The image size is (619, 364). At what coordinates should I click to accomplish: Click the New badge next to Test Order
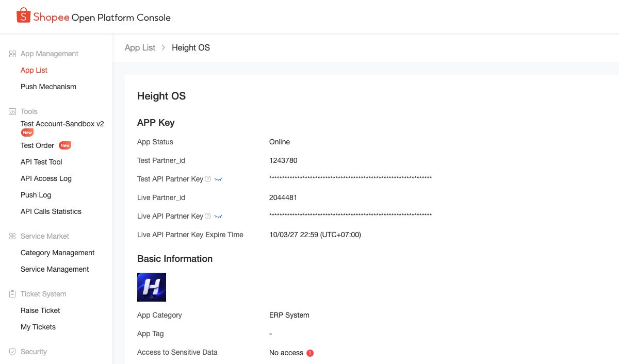click(x=65, y=145)
